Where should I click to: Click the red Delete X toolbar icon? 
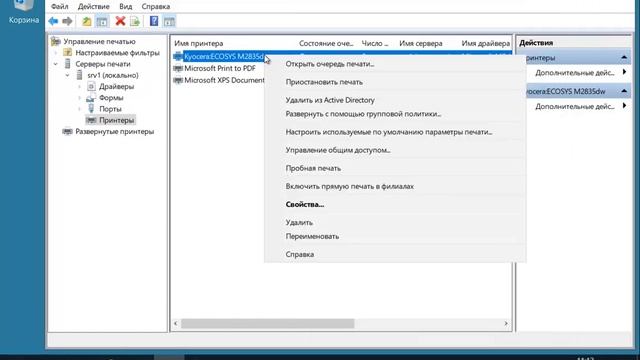(x=120, y=21)
